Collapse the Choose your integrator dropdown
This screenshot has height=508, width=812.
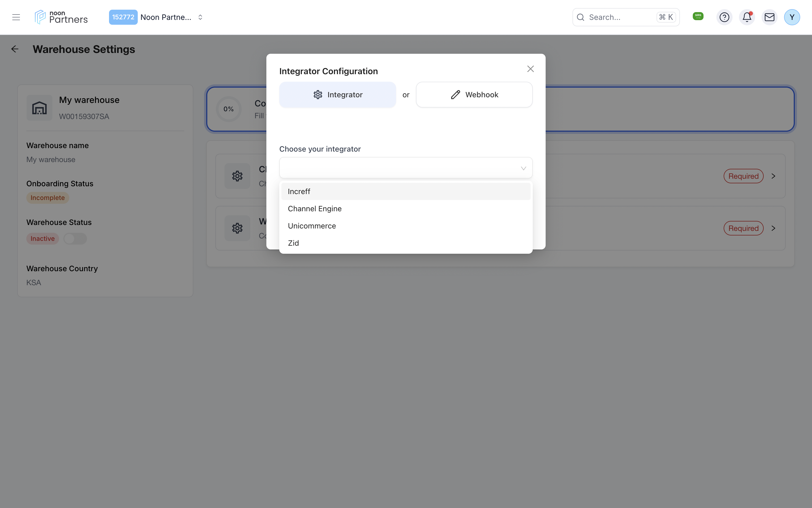click(x=406, y=168)
